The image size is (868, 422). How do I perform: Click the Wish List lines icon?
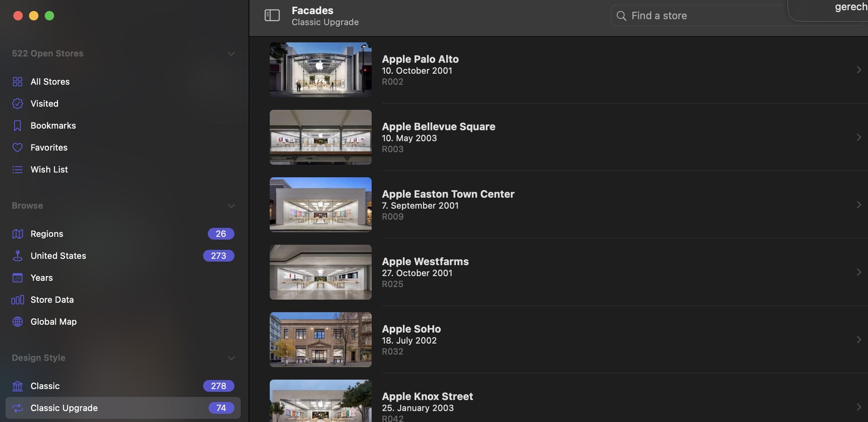17,169
